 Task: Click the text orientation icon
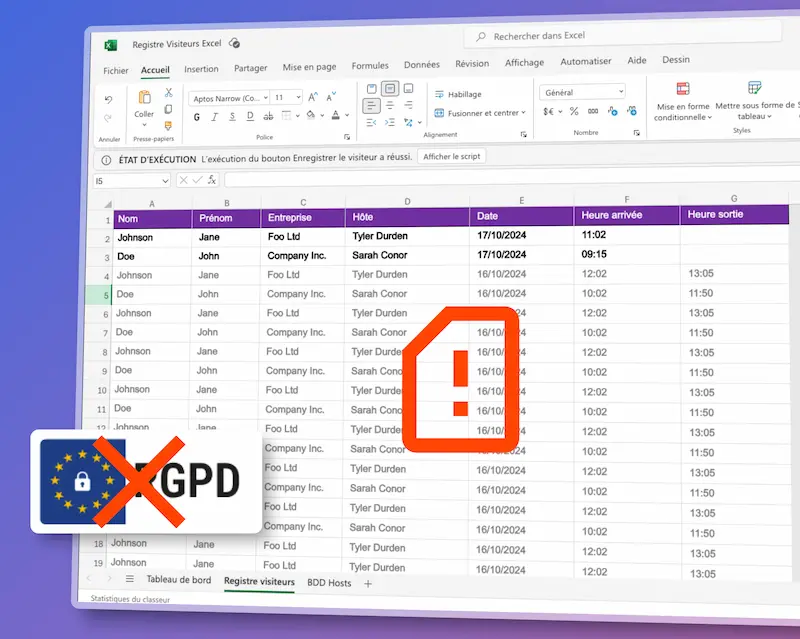click(408, 122)
